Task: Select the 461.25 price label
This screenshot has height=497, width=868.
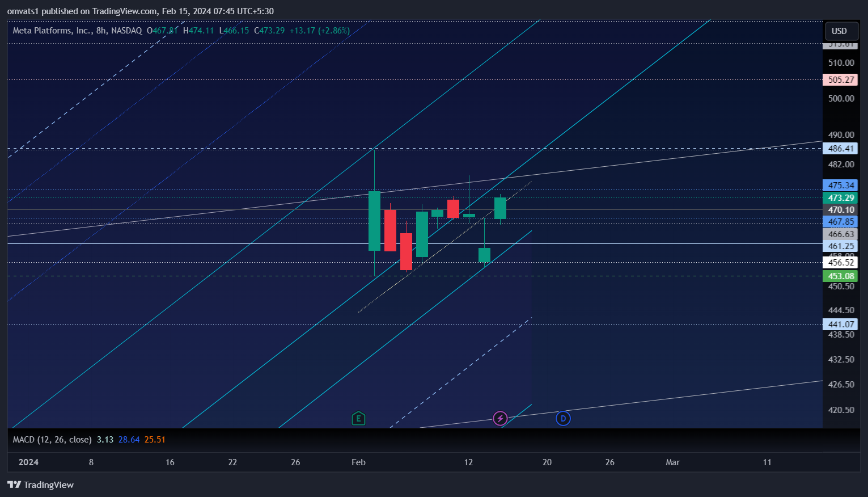Action: point(840,246)
